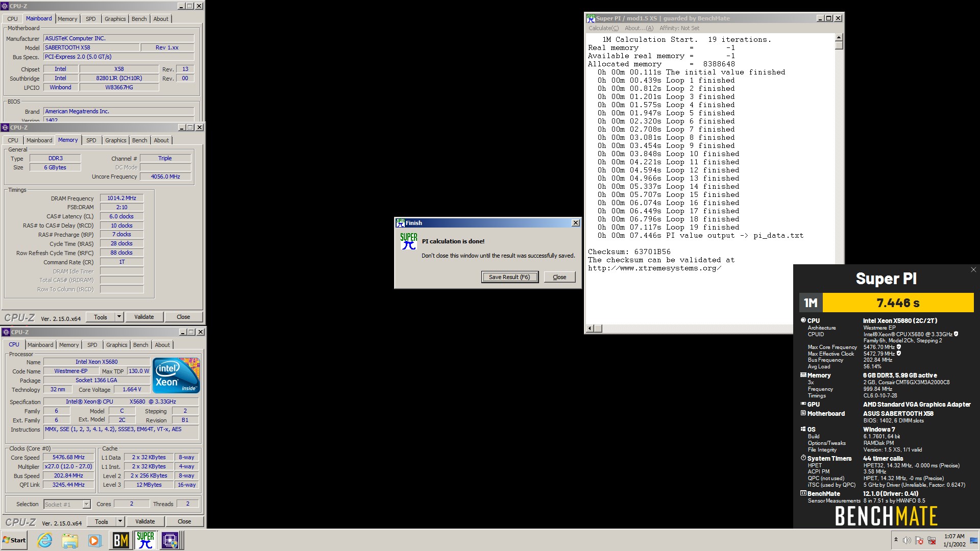980x551 pixels.
Task: Click the Core Speed 5476.68 MHz field
Action: point(68,457)
